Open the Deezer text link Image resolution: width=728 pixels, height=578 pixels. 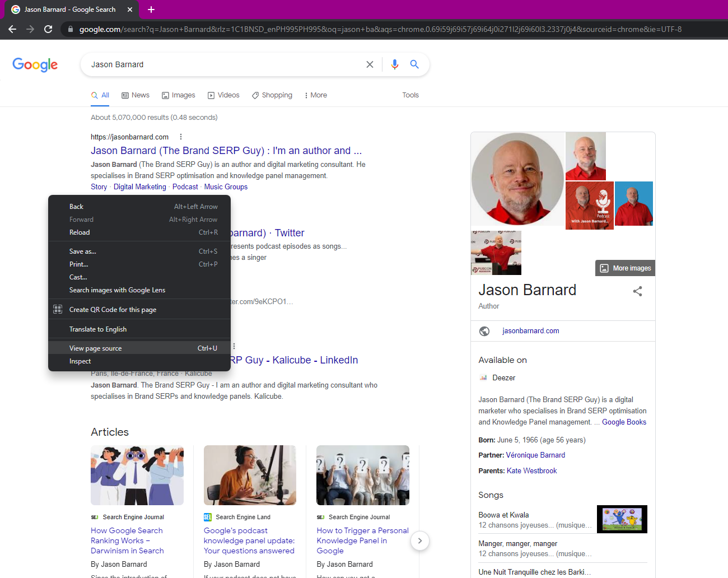tap(503, 378)
